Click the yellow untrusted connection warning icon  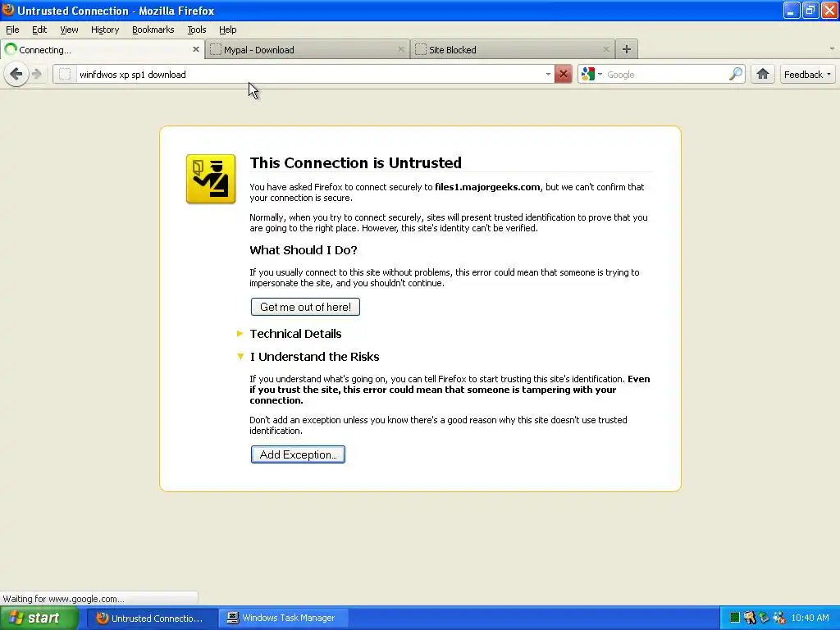coord(211,179)
